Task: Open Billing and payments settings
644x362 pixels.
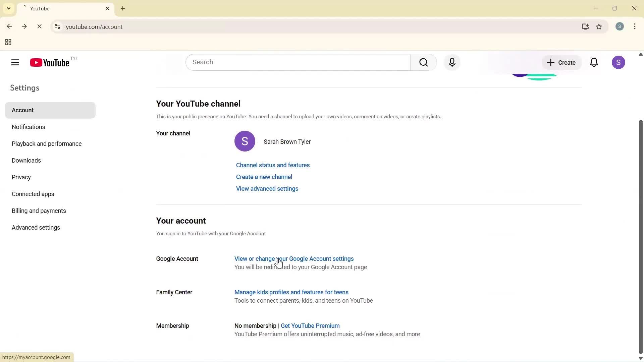Action: 39,210
